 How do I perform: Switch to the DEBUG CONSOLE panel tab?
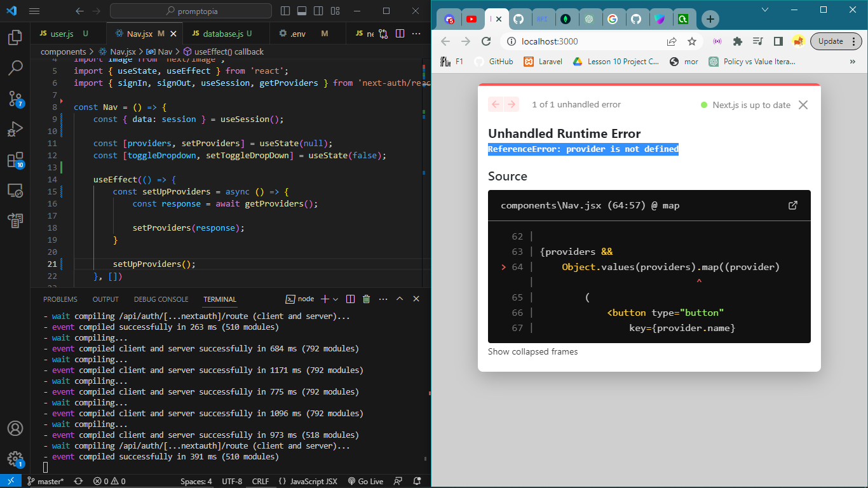[x=161, y=299]
